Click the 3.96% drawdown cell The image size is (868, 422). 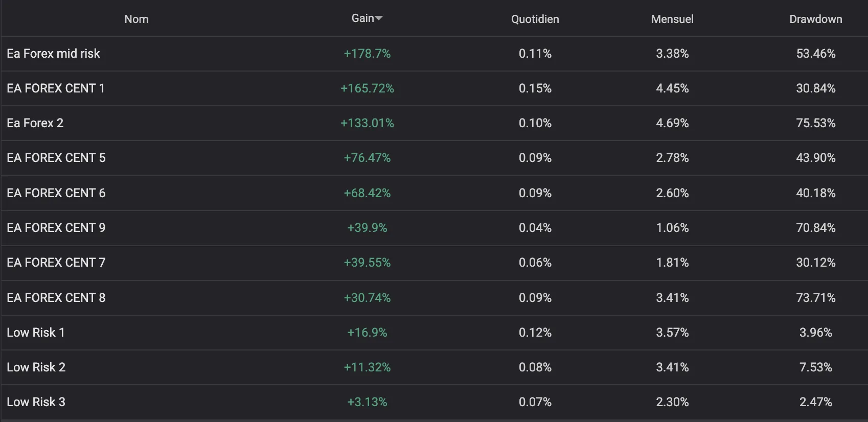point(815,333)
